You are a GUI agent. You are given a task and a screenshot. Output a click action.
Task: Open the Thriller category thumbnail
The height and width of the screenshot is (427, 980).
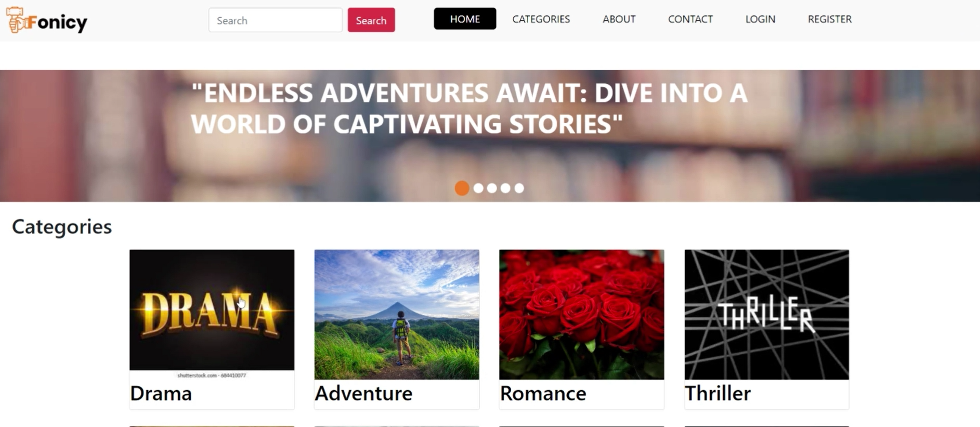coord(766,314)
